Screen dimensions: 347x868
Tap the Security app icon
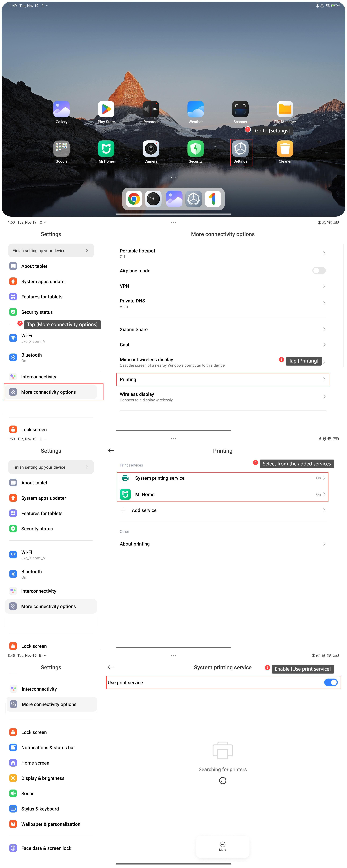(195, 149)
